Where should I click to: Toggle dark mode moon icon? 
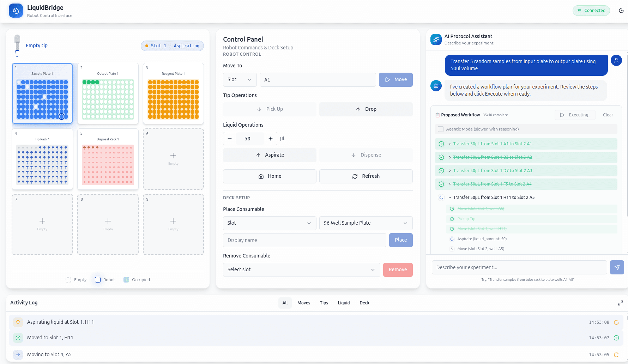click(x=621, y=11)
